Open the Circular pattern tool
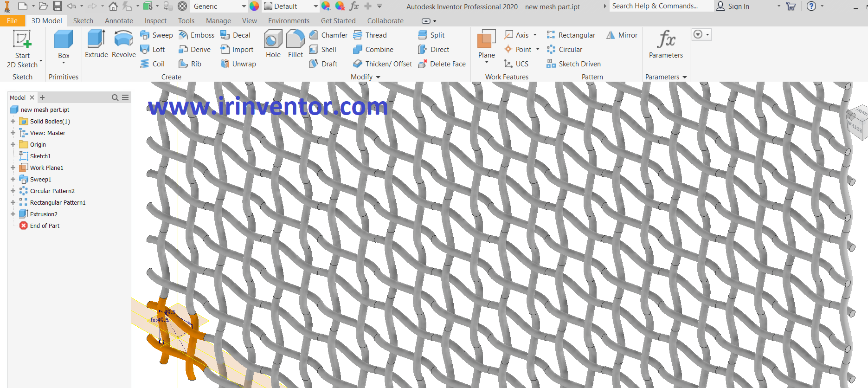Screen dimensions: 868x388 click(x=564, y=50)
